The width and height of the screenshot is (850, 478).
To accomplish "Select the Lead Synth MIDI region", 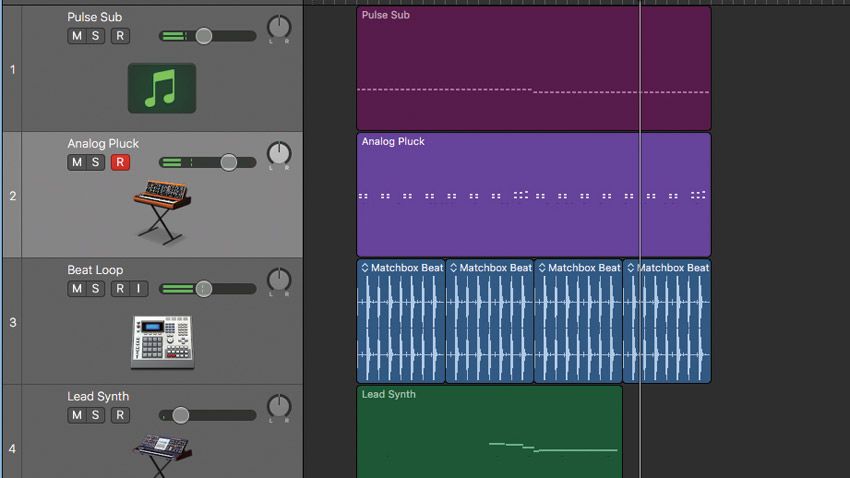I will (489, 432).
